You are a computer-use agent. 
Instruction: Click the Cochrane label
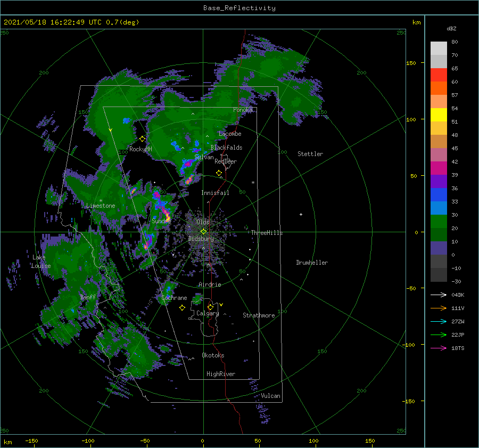(x=174, y=298)
